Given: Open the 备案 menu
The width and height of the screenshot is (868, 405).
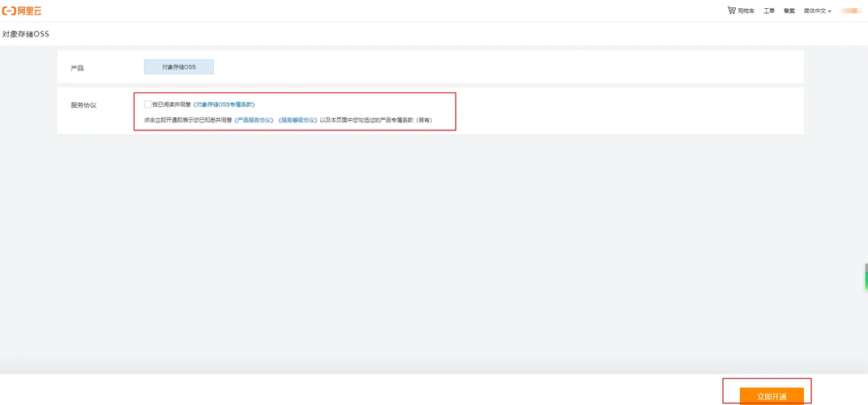Looking at the screenshot, I should click(x=789, y=11).
